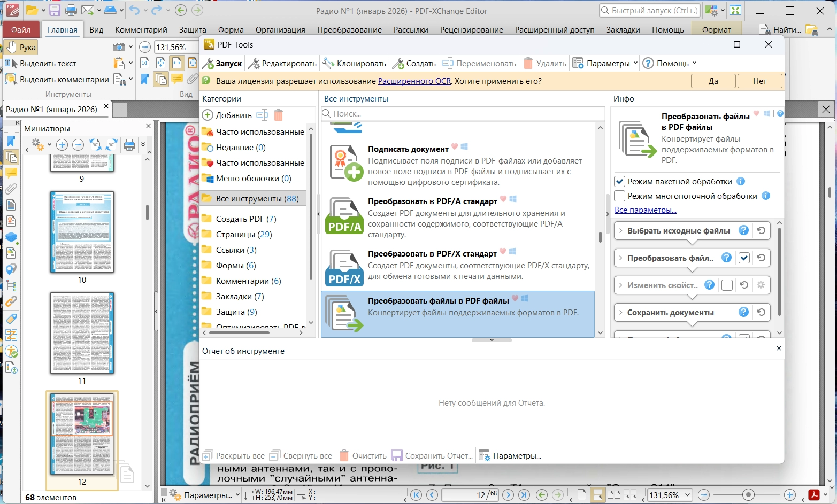Screen dimensions: 837x504
Task: Click Да to apply Extended OCR
Action: (x=713, y=81)
